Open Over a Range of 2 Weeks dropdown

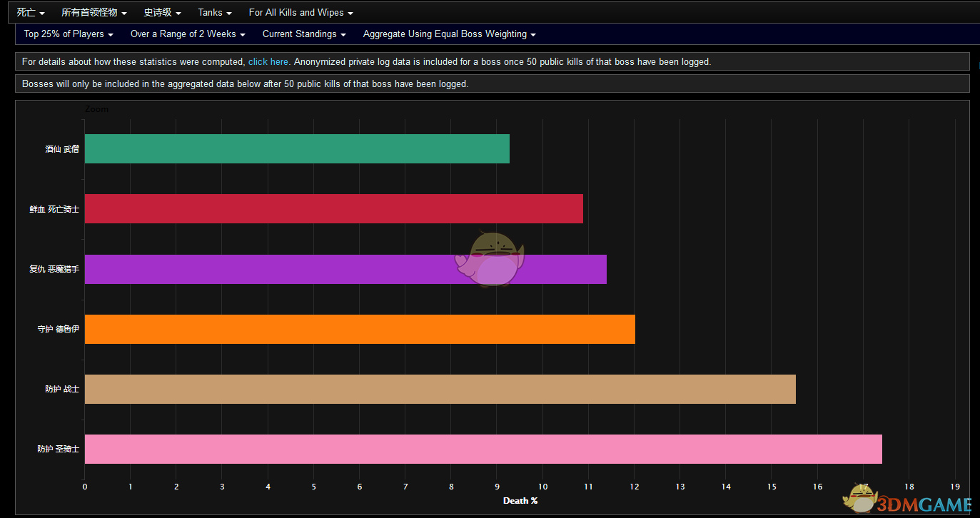point(188,34)
